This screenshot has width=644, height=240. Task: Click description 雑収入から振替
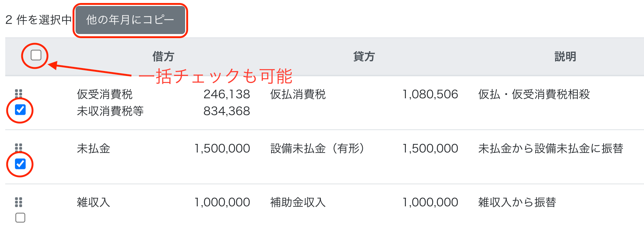click(517, 203)
